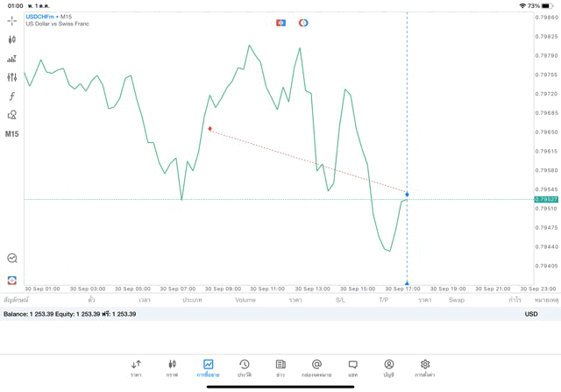This screenshot has height=392, width=561.
Task: Tap the magnifier icon at chart bottom-left
Action: click(12, 259)
